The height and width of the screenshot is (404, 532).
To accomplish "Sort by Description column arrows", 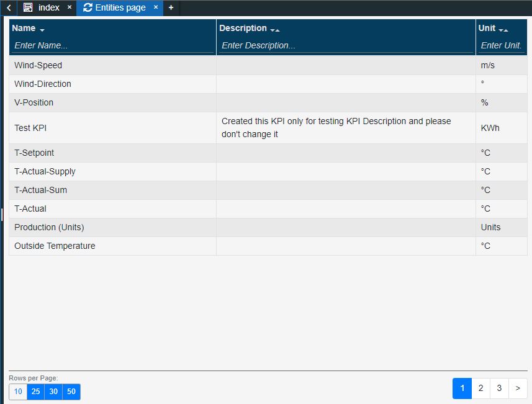I will click(x=274, y=30).
